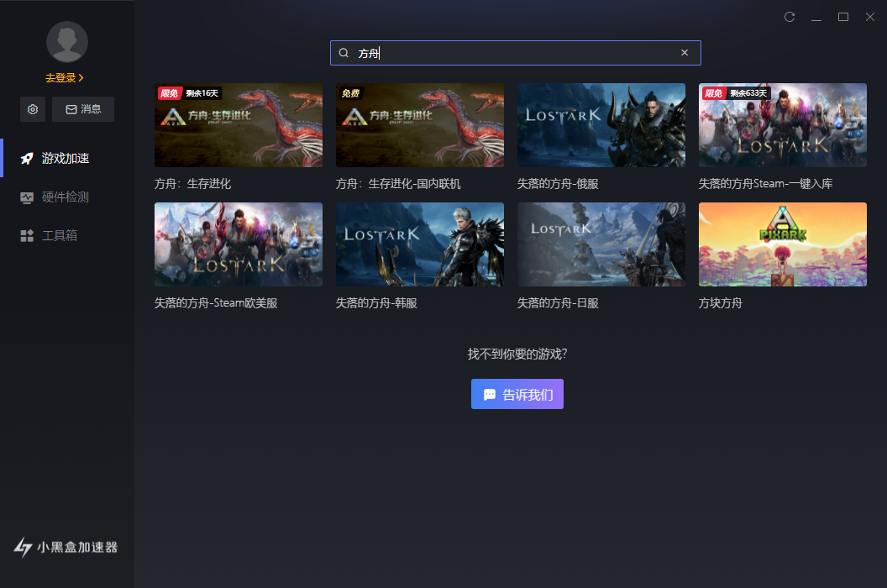Maximize the window
This screenshot has height=588, width=887.
tap(842, 17)
